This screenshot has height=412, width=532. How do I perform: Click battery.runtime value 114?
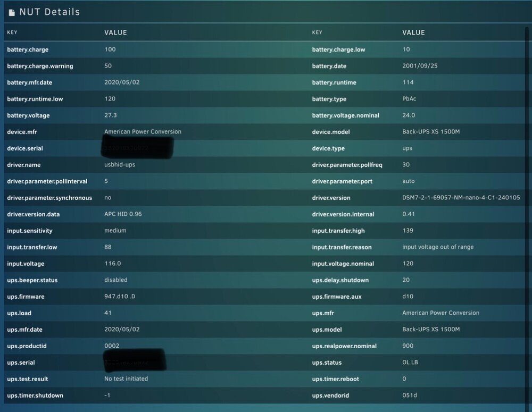coord(408,82)
